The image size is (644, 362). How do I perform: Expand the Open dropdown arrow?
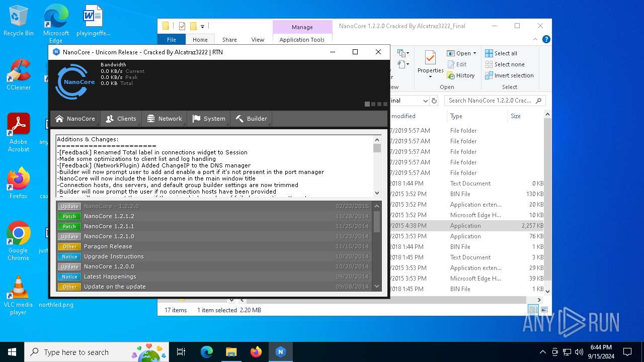coord(474,53)
